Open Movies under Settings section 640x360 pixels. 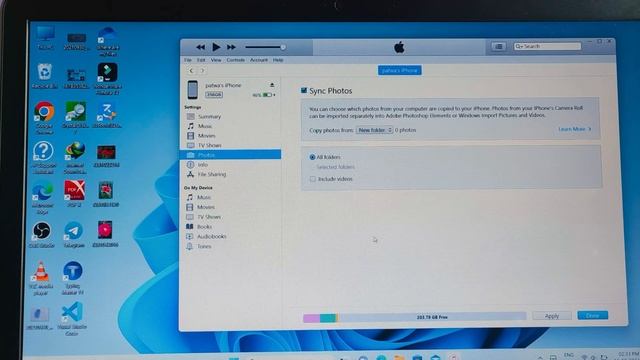206,136
